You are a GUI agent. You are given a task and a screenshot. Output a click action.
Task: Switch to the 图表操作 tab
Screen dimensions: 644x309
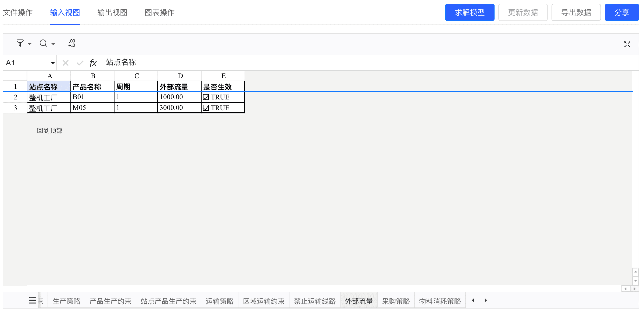pyautogui.click(x=160, y=12)
